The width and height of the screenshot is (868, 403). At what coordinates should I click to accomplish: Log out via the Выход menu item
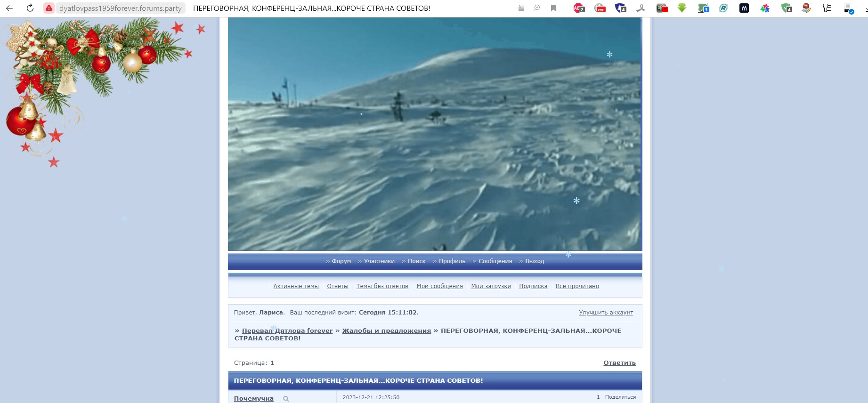(535, 261)
